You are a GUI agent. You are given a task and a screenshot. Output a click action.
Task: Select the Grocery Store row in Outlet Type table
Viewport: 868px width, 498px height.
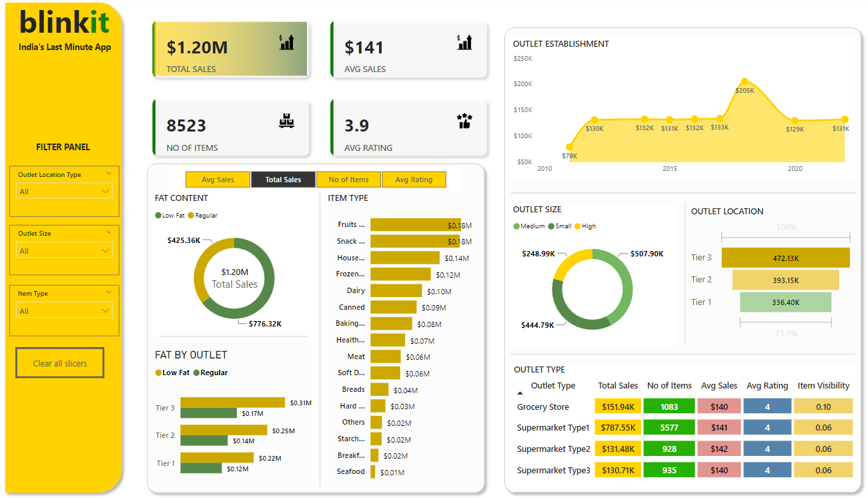(x=544, y=406)
